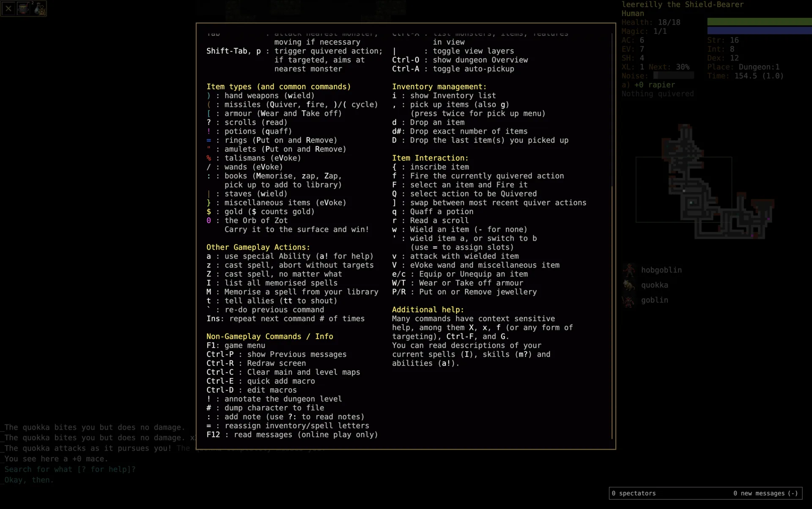Click the 'Search for what [? for help]?' message
Image resolution: width=812 pixels, height=509 pixels.
tap(70, 469)
